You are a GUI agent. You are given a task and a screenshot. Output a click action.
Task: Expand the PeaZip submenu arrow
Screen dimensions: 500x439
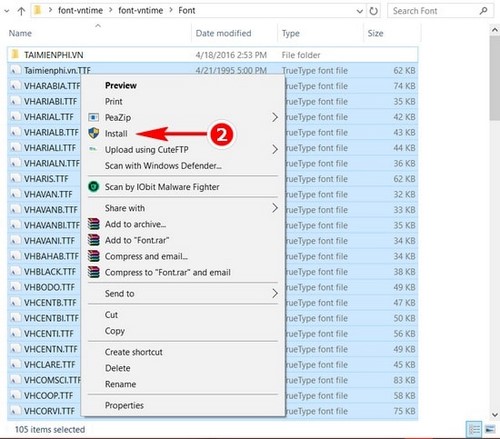click(x=275, y=117)
